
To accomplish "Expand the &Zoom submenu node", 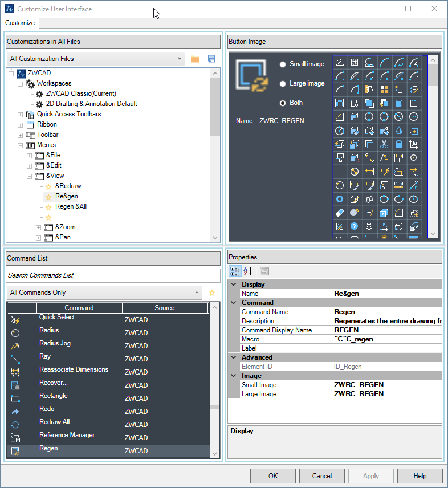I will [38, 227].
